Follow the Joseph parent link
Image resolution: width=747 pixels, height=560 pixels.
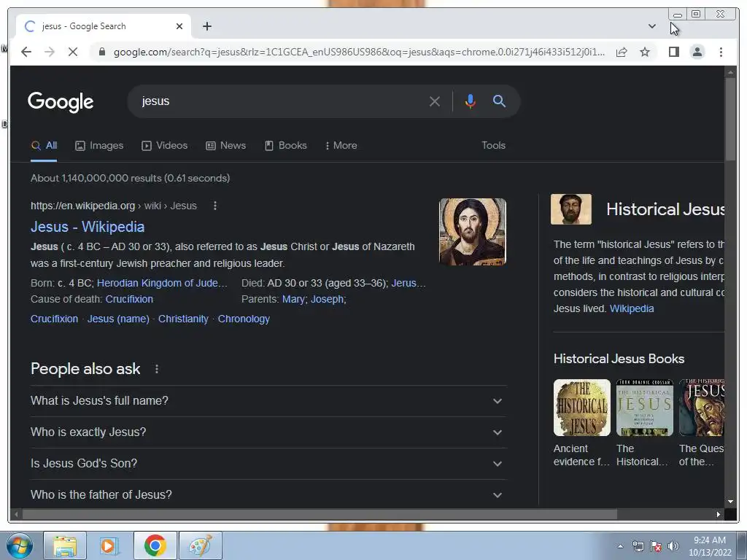(328, 299)
